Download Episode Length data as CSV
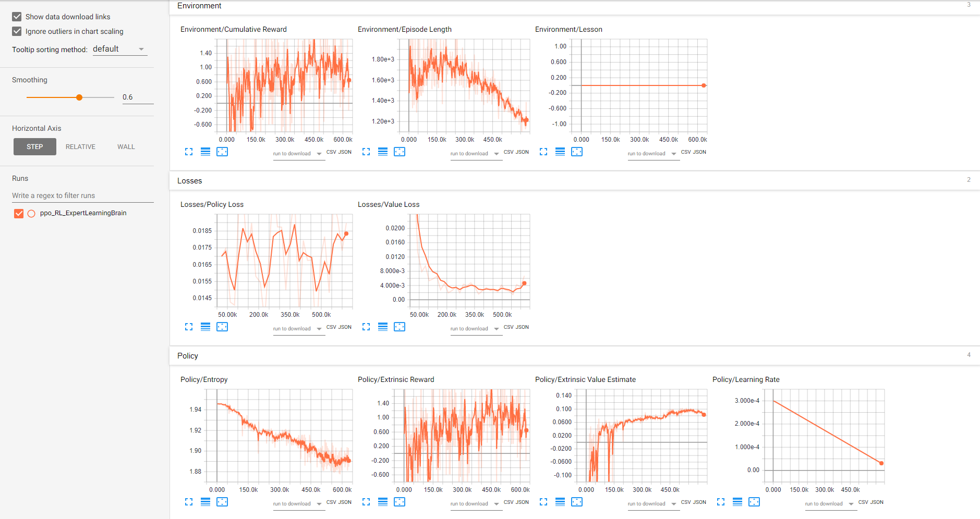Screen dimensions: 980x519 (x=509, y=152)
